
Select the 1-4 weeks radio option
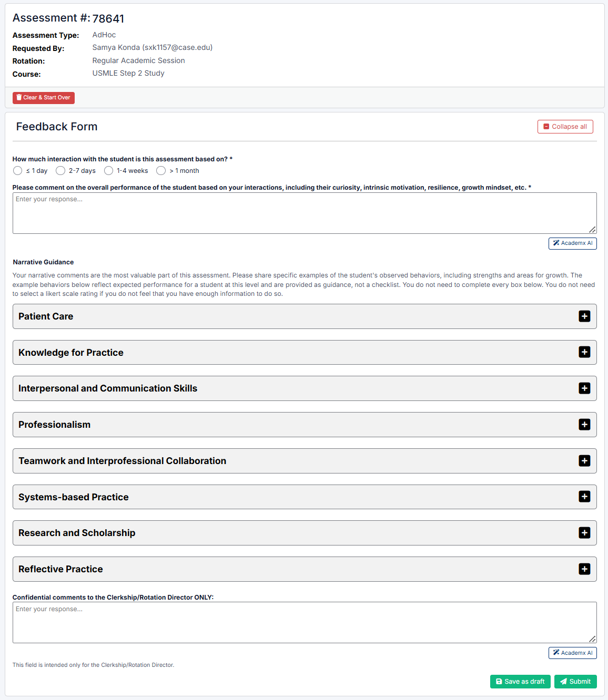click(108, 171)
